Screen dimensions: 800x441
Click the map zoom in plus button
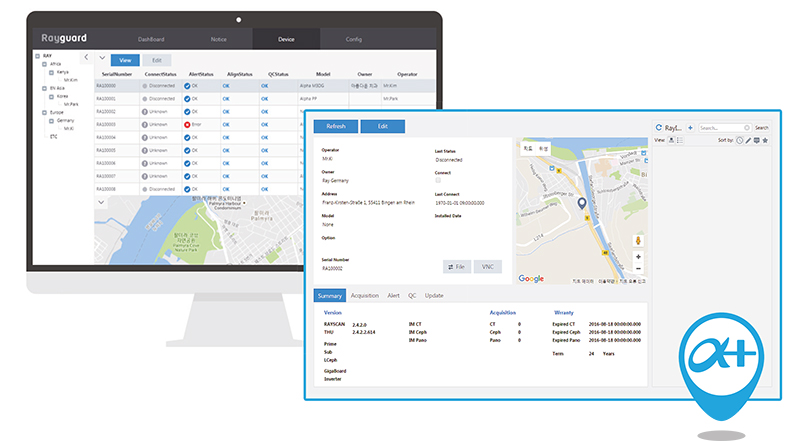[x=638, y=257]
